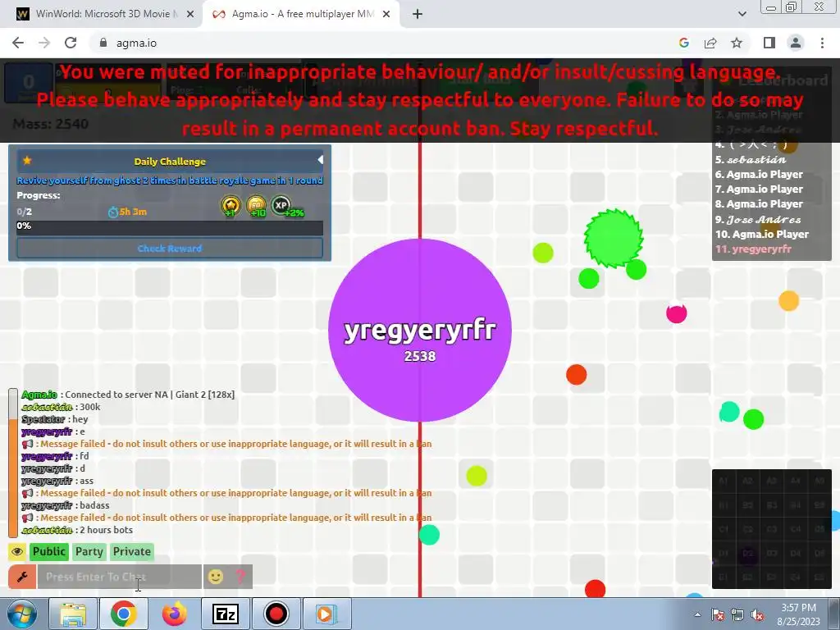Screen dimensions: 840x630
Task: Open chat settings wrench icon
Action: (22, 577)
